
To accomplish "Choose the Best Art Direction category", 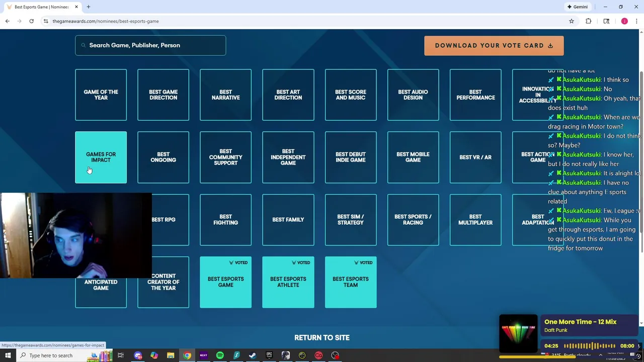I will 288,95.
